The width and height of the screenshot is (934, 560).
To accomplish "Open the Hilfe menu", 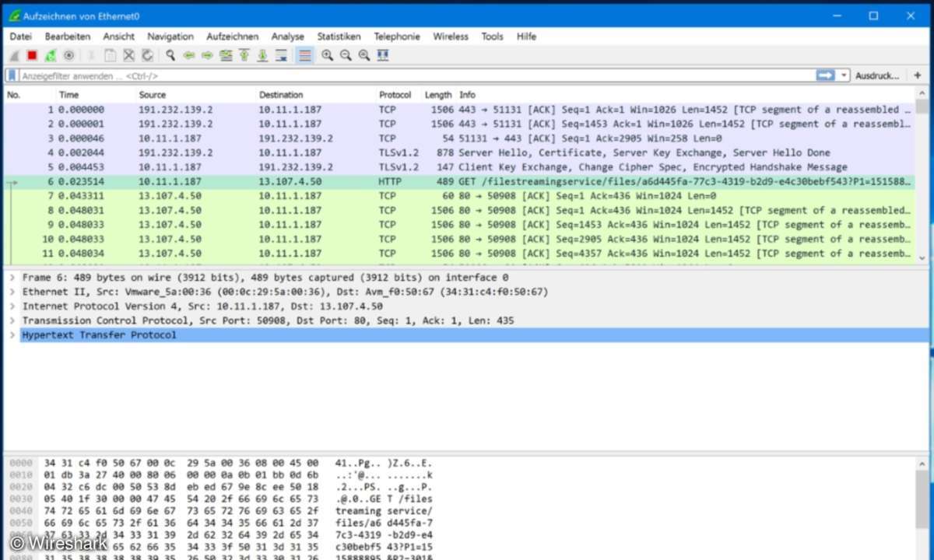I will click(x=527, y=37).
